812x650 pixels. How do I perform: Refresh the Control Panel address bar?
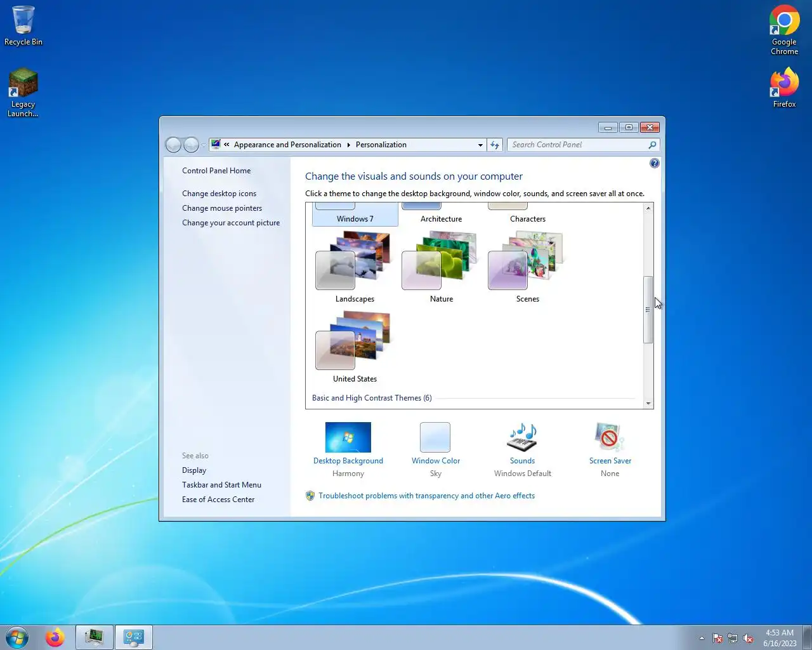pos(495,145)
